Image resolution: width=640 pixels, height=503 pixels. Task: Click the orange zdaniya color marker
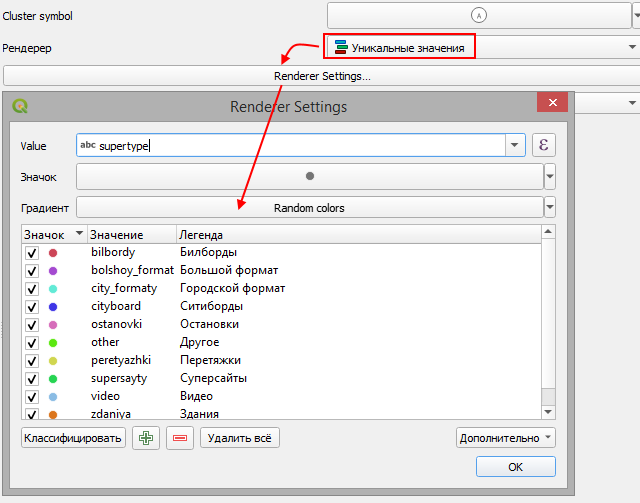(53, 414)
